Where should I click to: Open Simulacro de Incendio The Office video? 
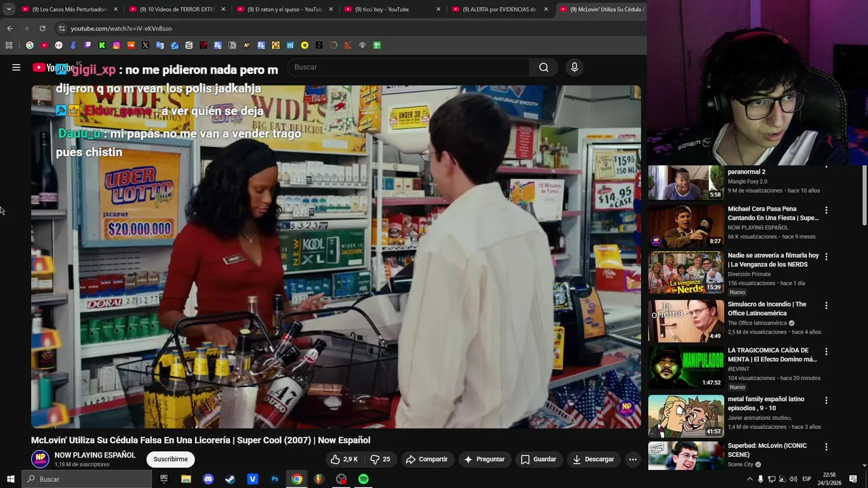click(686, 321)
